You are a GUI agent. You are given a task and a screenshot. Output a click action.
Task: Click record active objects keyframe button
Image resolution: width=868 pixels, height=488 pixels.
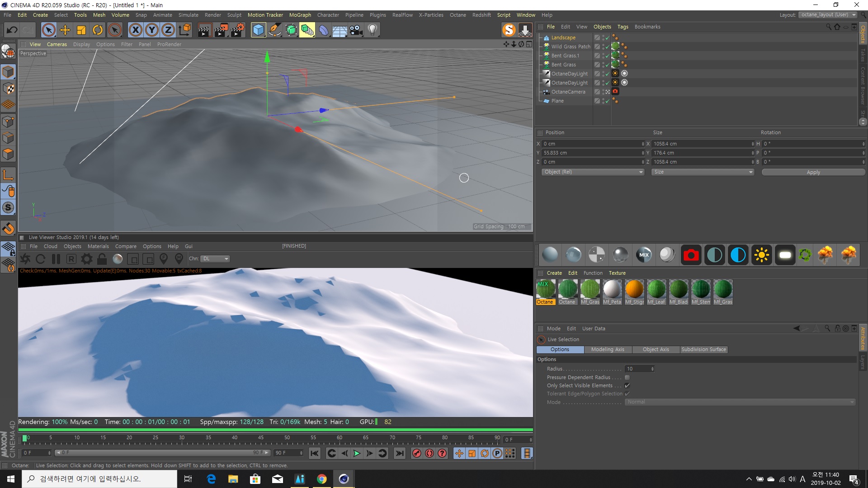(417, 453)
